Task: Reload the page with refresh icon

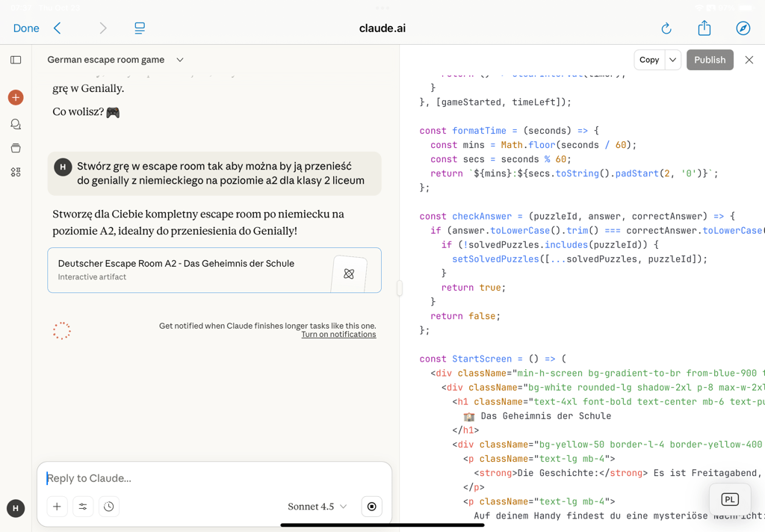Action: (x=666, y=28)
